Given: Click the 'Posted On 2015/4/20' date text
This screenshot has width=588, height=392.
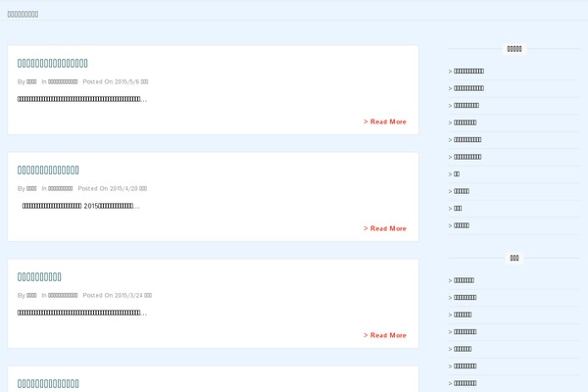Looking at the screenshot, I should [113, 189].
